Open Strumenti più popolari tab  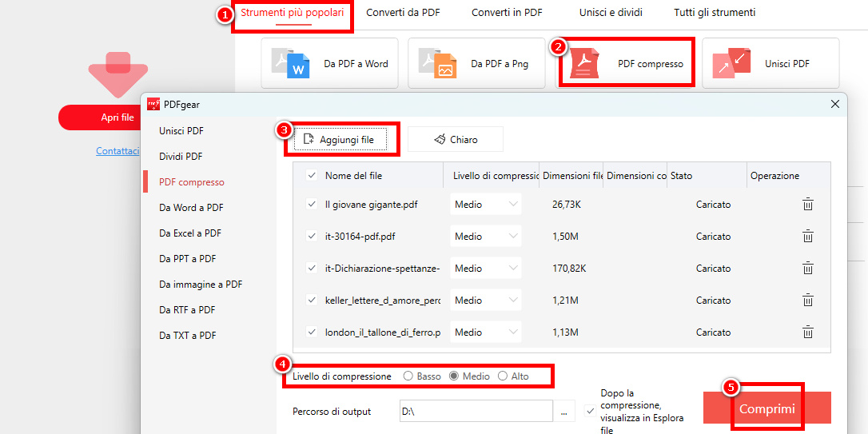pos(293,12)
